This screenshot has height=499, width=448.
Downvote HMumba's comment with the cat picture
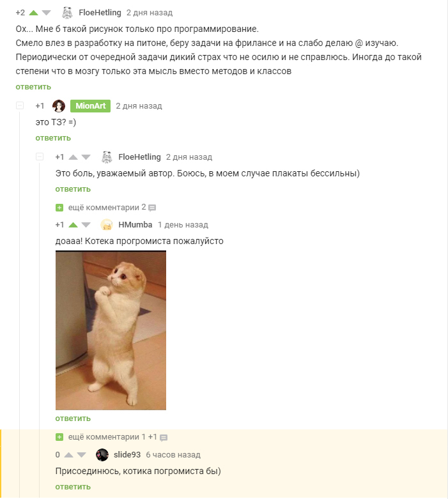(86, 225)
